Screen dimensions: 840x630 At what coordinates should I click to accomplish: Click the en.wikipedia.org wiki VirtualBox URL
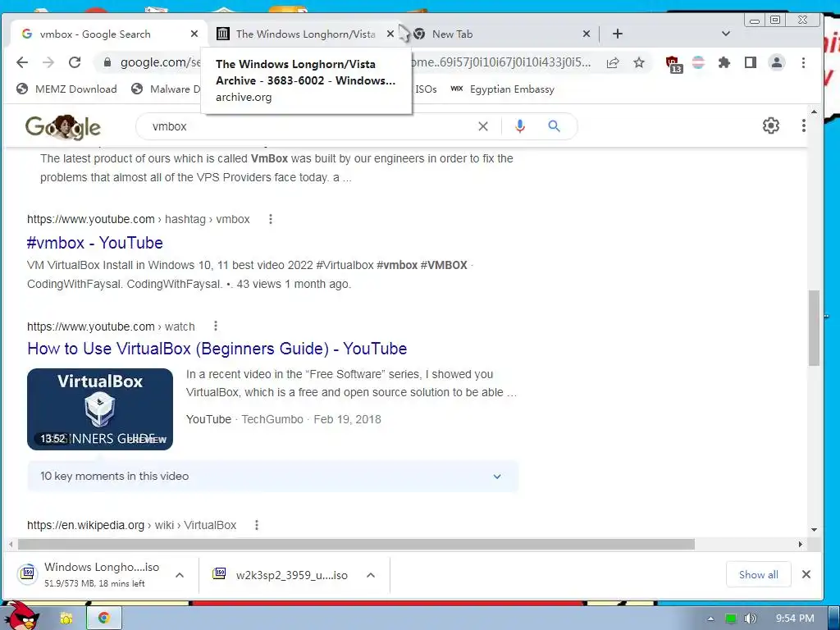click(x=131, y=525)
